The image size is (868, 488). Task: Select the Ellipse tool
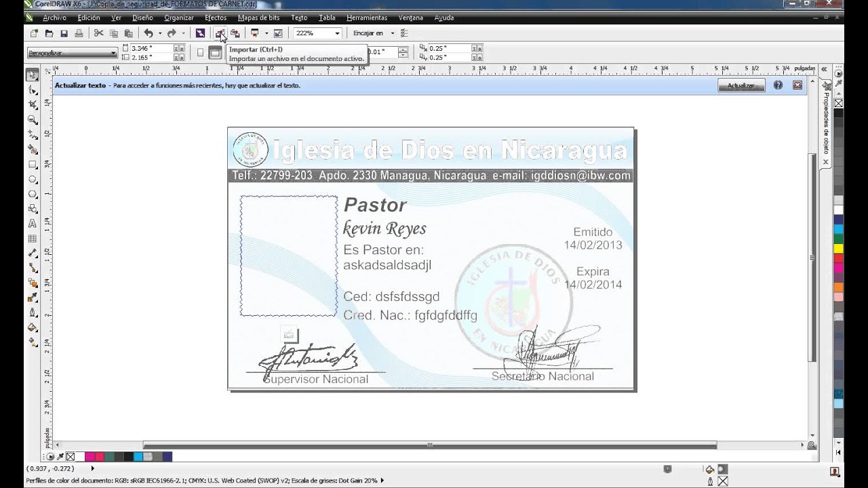pyautogui.click(x=32, y=180)
